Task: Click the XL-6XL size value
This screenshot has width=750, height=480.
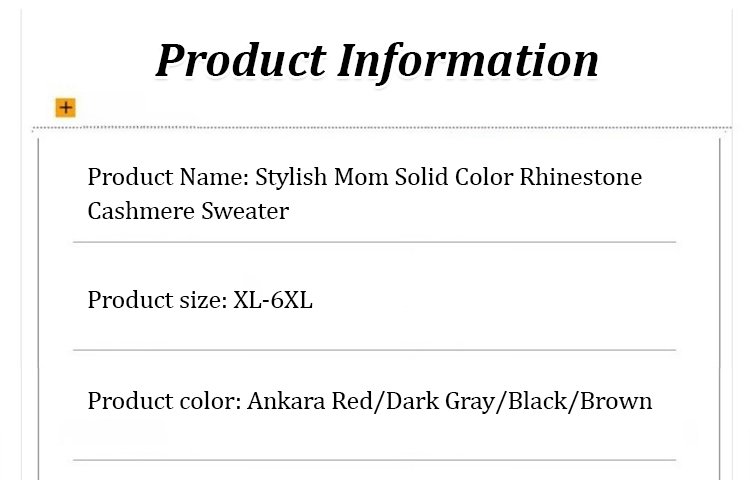Action: (x=273, y=300)
